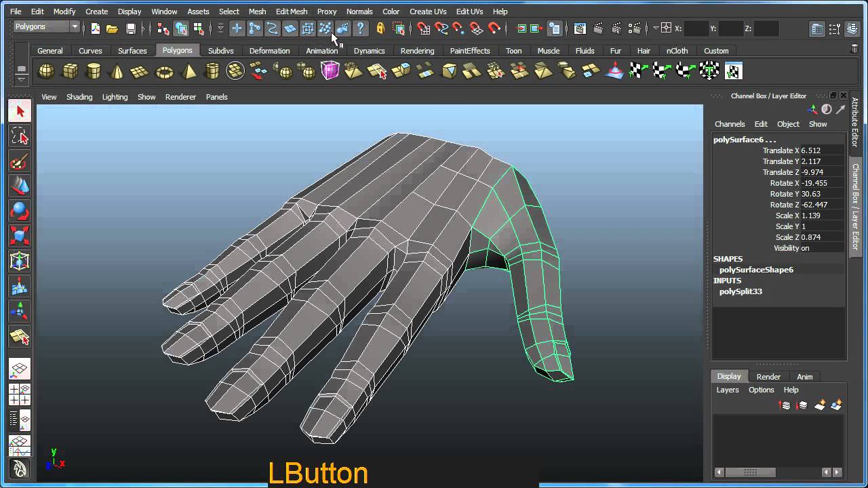Select the polySplit33 input node
The width and height of the screenshot is (868, 488).
click(741, 291)
